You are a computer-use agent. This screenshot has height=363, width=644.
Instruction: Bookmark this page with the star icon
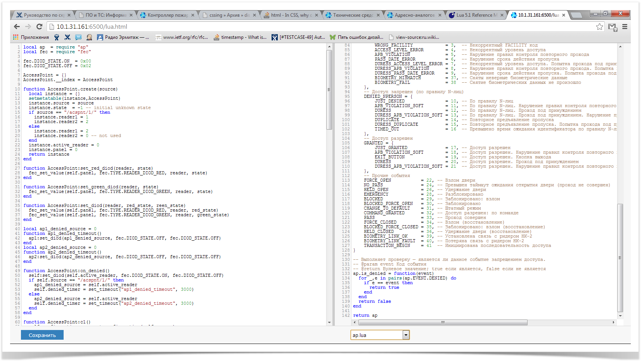click(x=599, y=27)
